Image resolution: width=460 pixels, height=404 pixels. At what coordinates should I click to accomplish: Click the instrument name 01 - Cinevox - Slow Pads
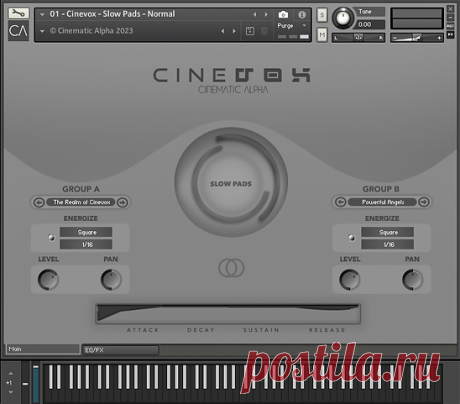coord(112,14)
